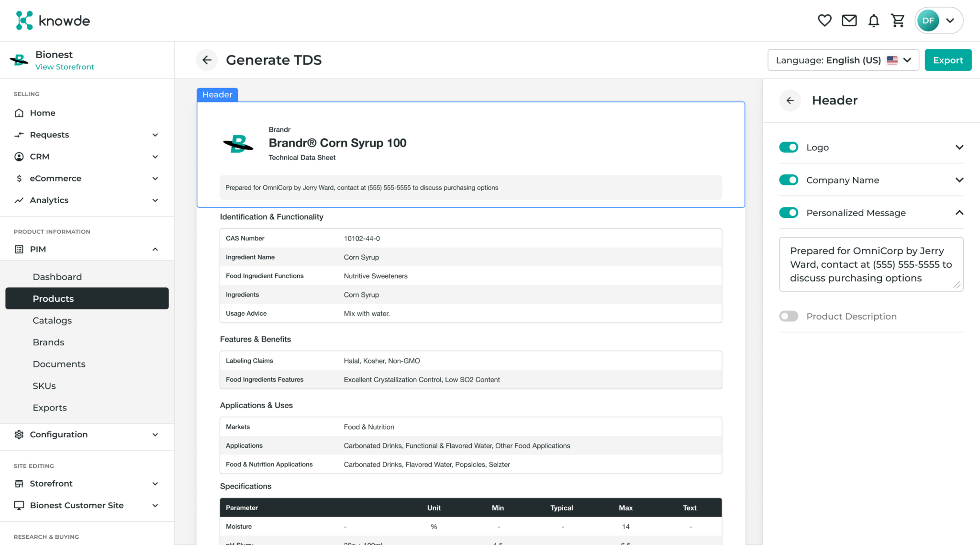
Task: Open the shopping cart icon
Action: 898,20
